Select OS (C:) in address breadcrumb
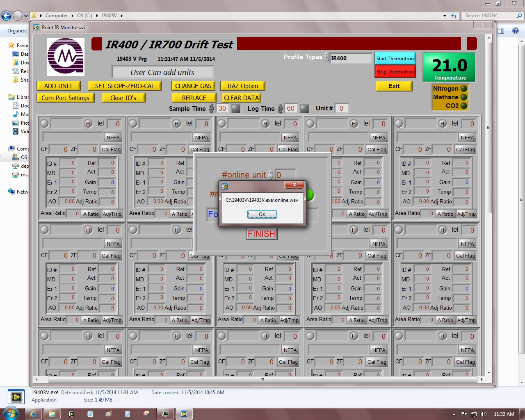Screen dimensions: 525x420 [84, 16]
